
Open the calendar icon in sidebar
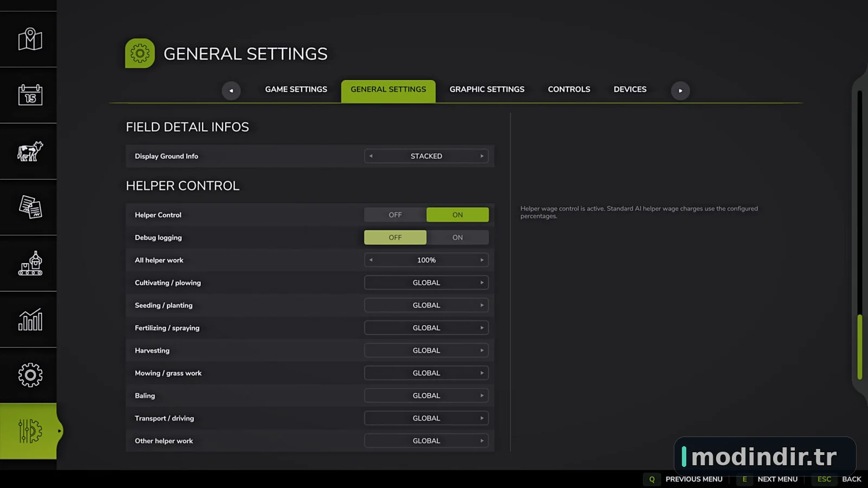30,95
